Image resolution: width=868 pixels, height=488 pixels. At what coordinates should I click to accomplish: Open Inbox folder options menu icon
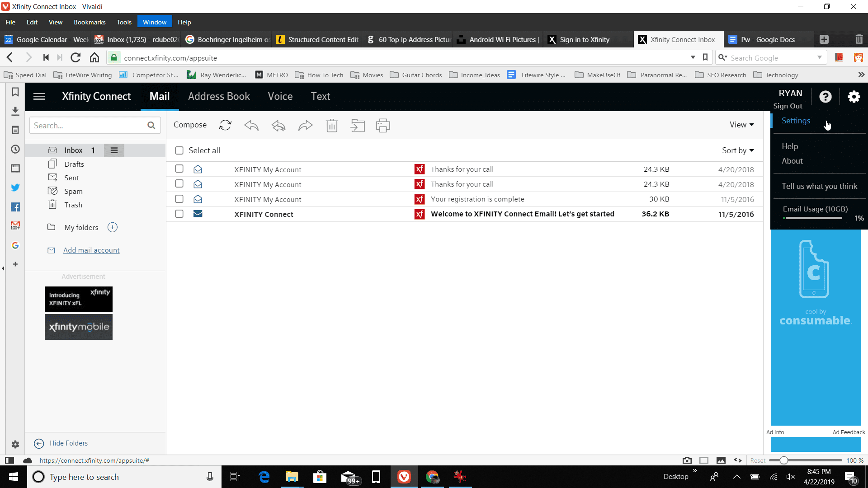click(114, 150)
